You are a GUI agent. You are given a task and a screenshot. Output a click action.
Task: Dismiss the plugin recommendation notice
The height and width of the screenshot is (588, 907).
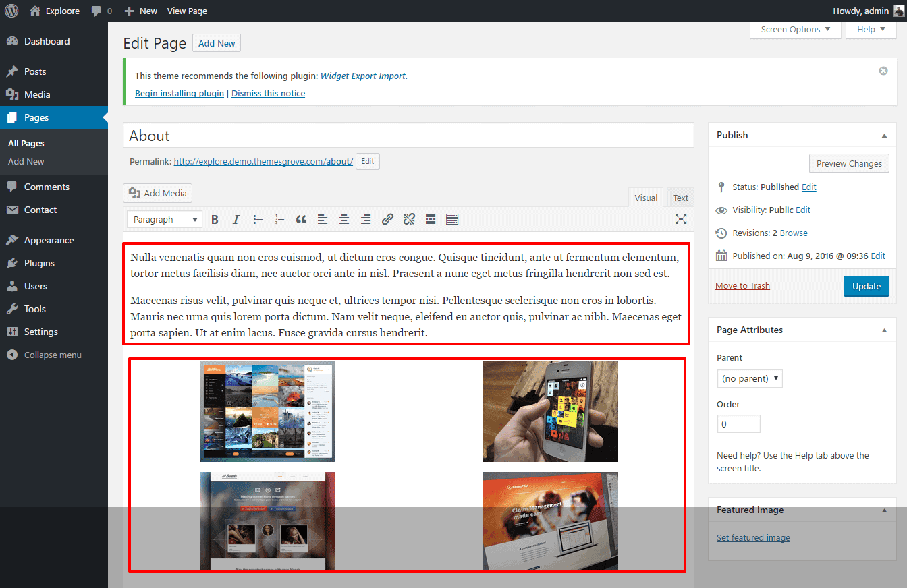click(x=883, y=71)
